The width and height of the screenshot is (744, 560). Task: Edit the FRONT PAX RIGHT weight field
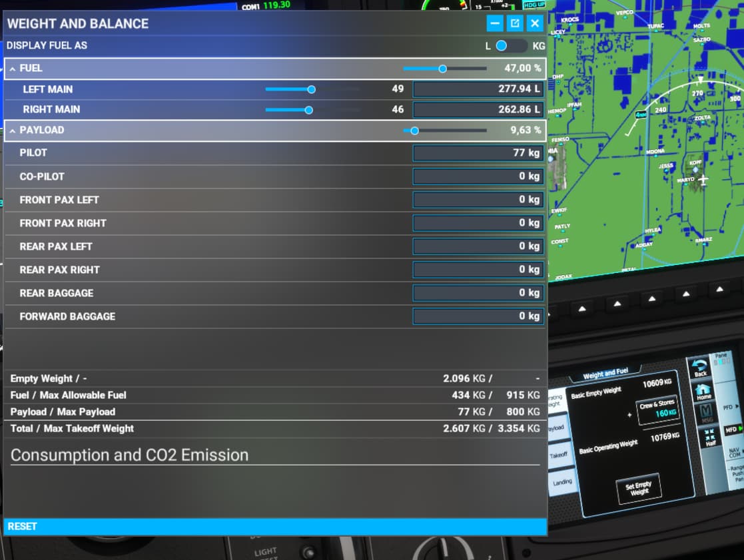point(478,223)
